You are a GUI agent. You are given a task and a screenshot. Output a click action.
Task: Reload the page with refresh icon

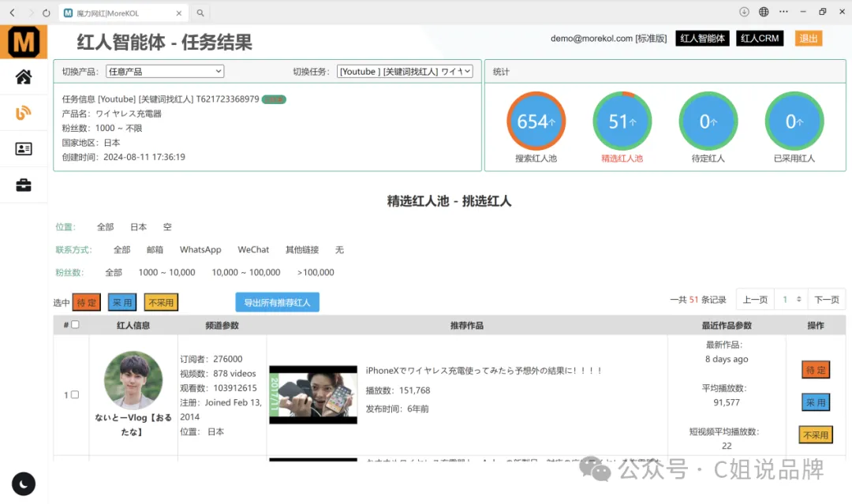pyautogui.click(x=47, y=13)
